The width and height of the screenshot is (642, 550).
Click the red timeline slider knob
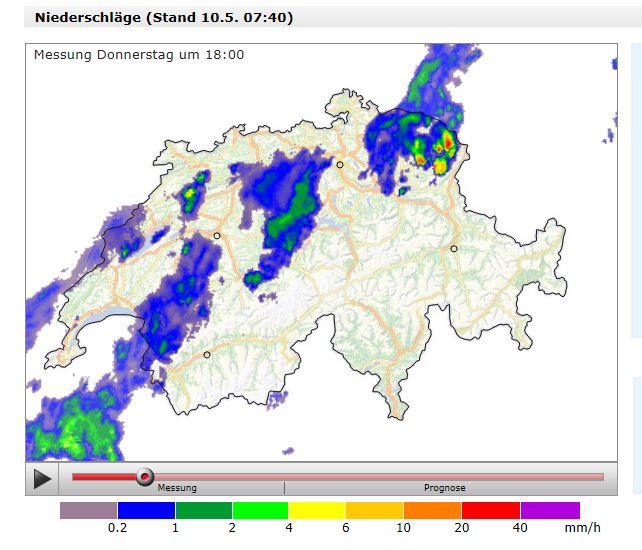(x=145, y=477)
